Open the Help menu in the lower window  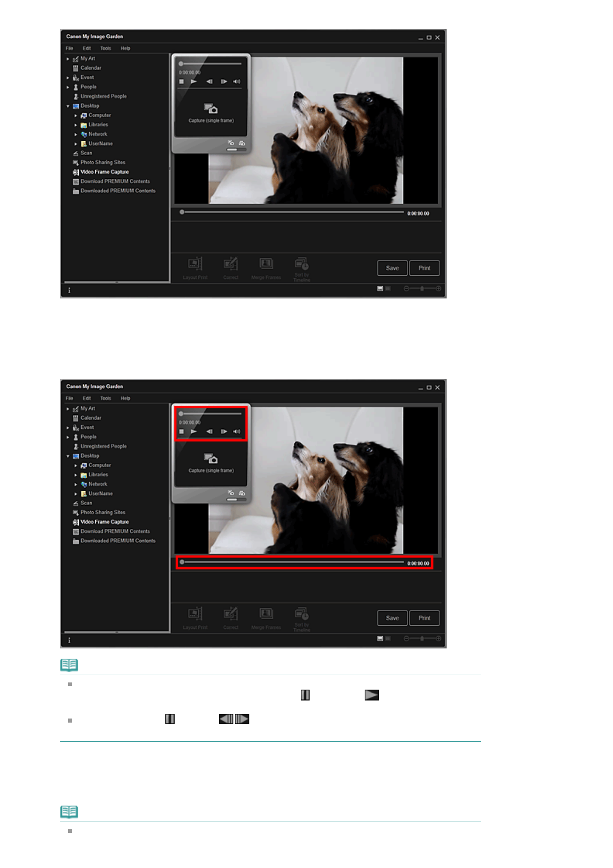125,398
